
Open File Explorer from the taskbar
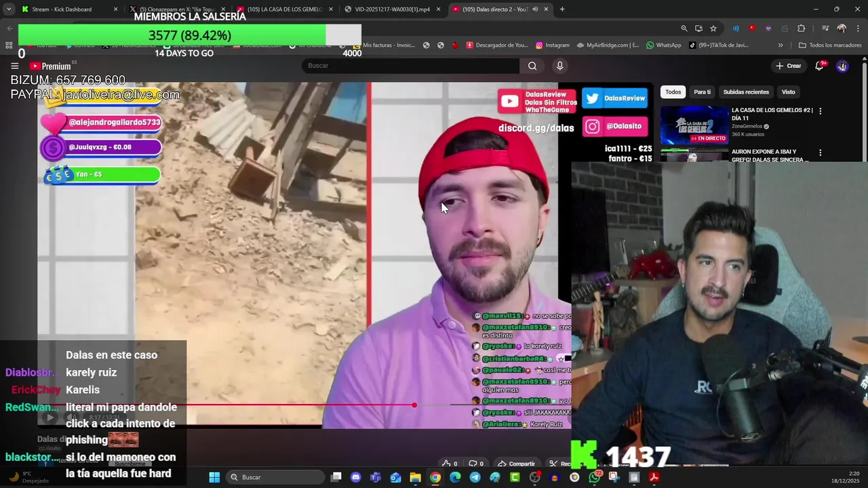[415, 477]
